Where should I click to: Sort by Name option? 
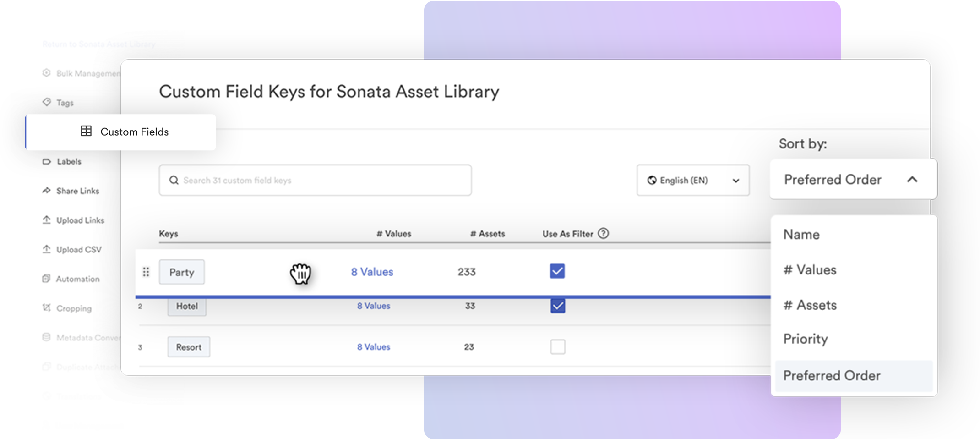801,234
